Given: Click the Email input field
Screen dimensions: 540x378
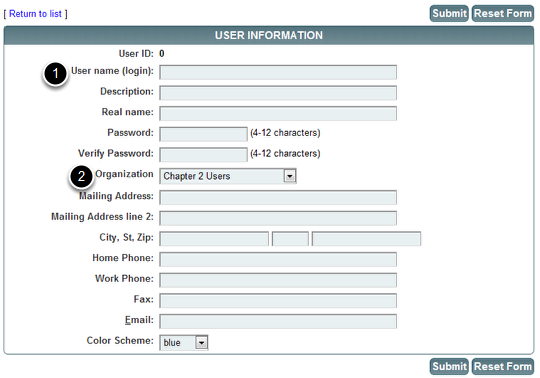Looking at the screenshot, I should 278,322.
